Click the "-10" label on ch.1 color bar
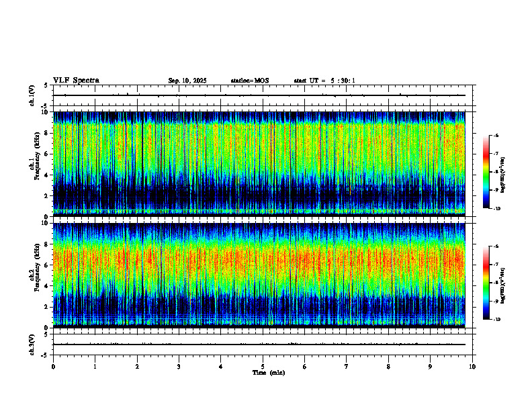 point(496,209)
